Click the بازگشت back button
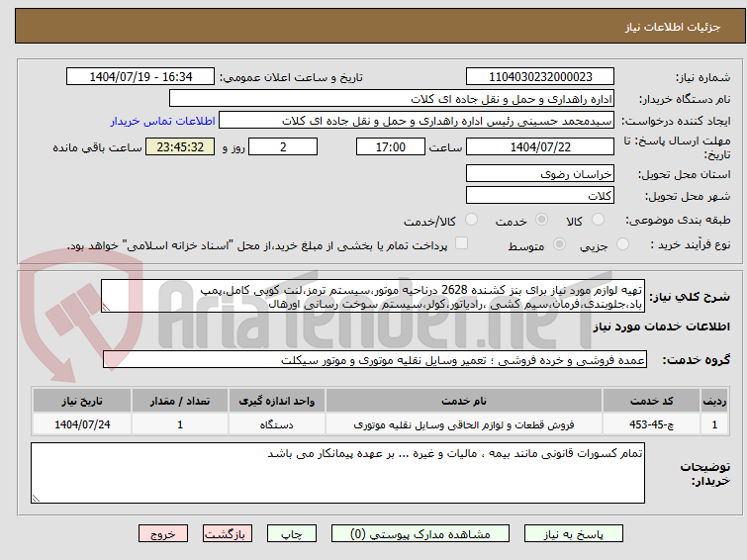The height and width of the screenshot is (560, 747). point(228,534)
